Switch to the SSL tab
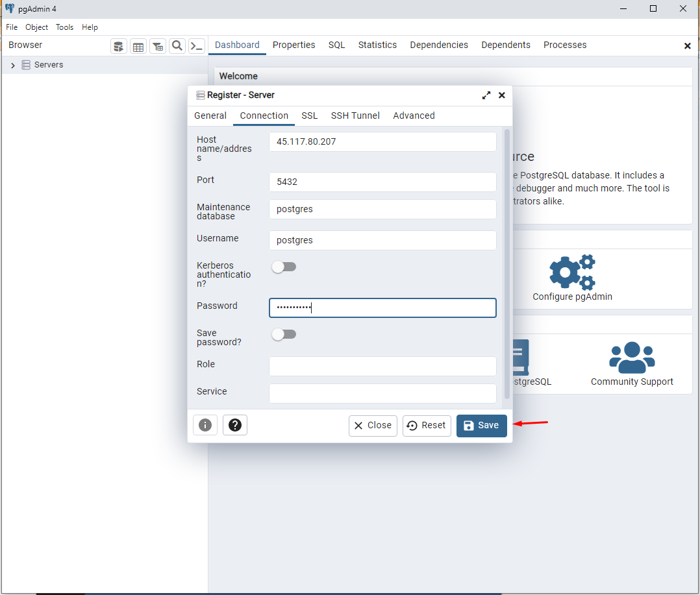This screenshot has height=595, width=700. click(309, 116)
